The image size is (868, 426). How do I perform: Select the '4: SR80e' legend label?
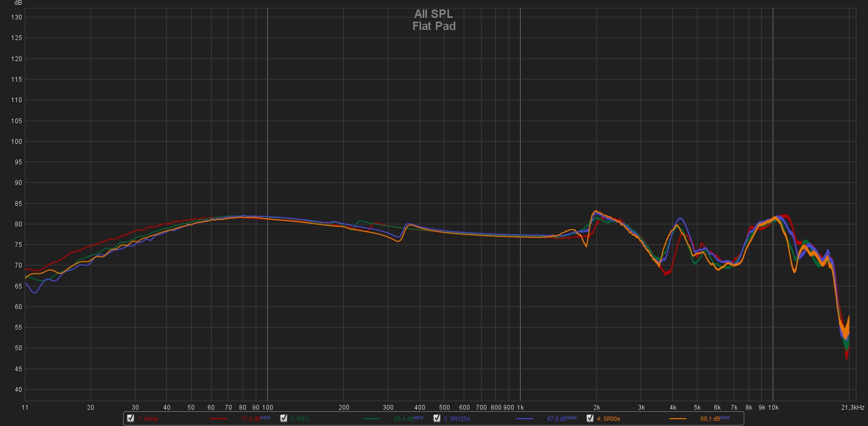608,419
